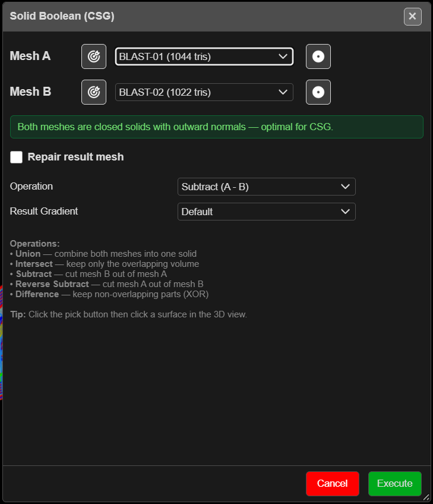Click the Mesh B label
Viewport: 433px width, 504px height.
30,92
